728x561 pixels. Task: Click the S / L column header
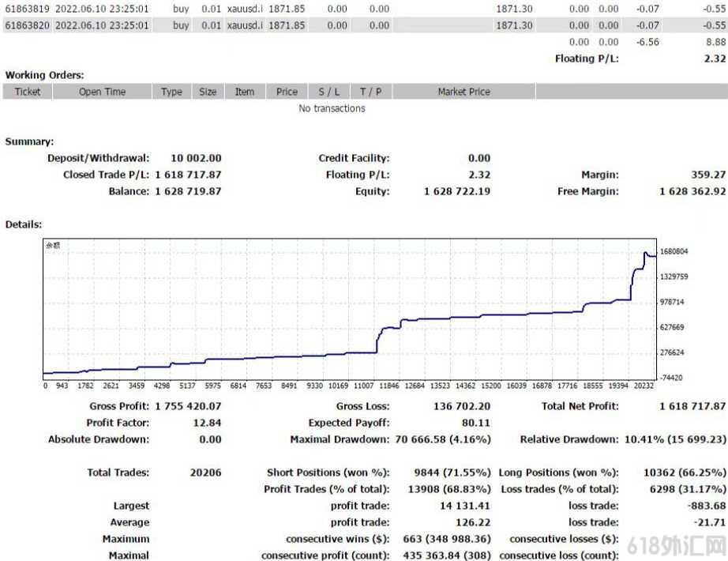(329, 92)
